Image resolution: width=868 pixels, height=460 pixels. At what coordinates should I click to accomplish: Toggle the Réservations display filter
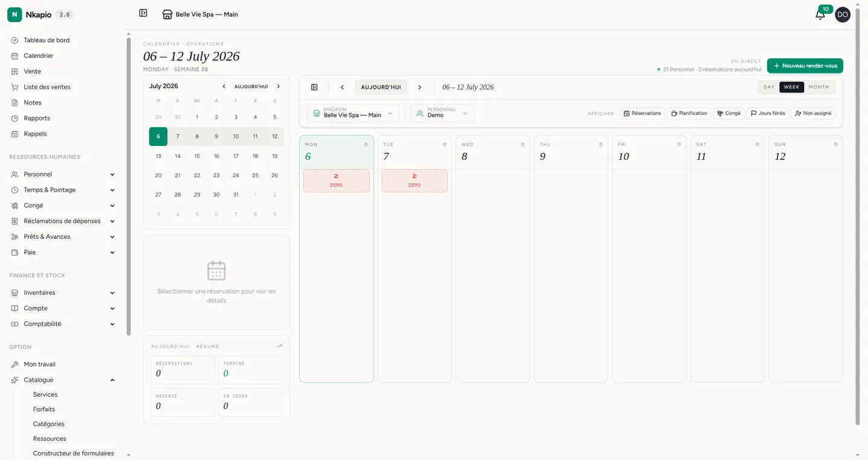[x=642, y=113]
